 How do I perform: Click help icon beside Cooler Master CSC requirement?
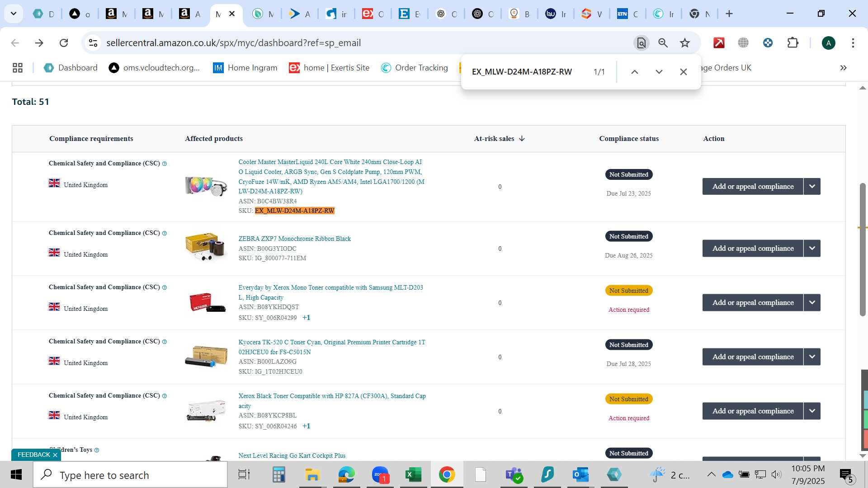(x=165, y=164)
